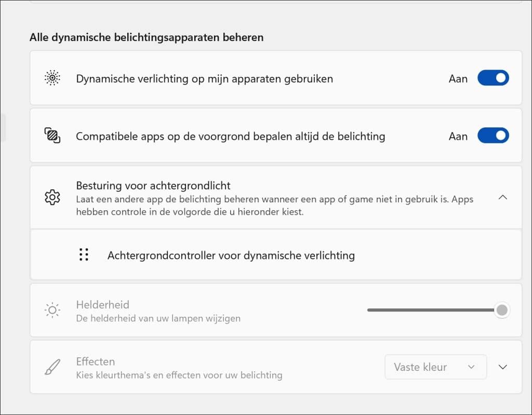Disable Compatibele apps op de voorgrond bepalen
Viewport: 532px width, 415px height.
pos(493,135)
